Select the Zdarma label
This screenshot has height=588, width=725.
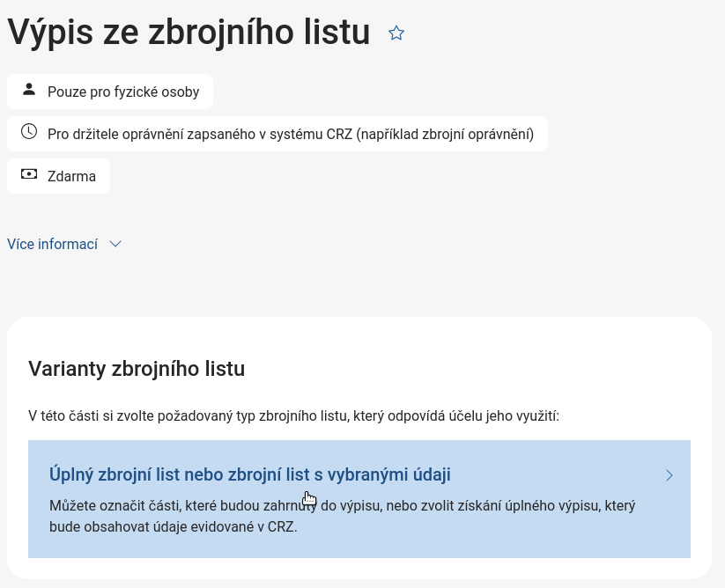(71, 177)
